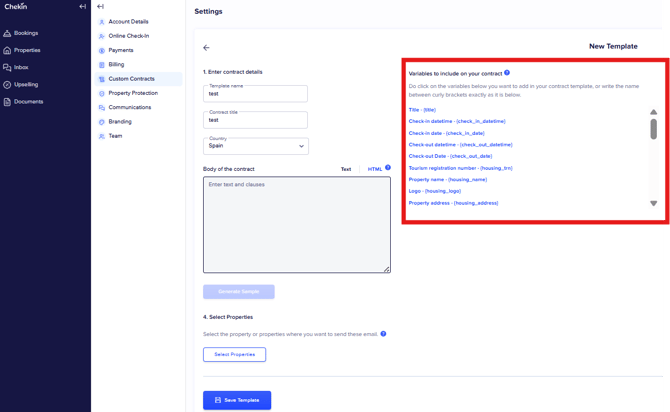
Task: Collapse the main Chekin sidebar
Action: 82,7
